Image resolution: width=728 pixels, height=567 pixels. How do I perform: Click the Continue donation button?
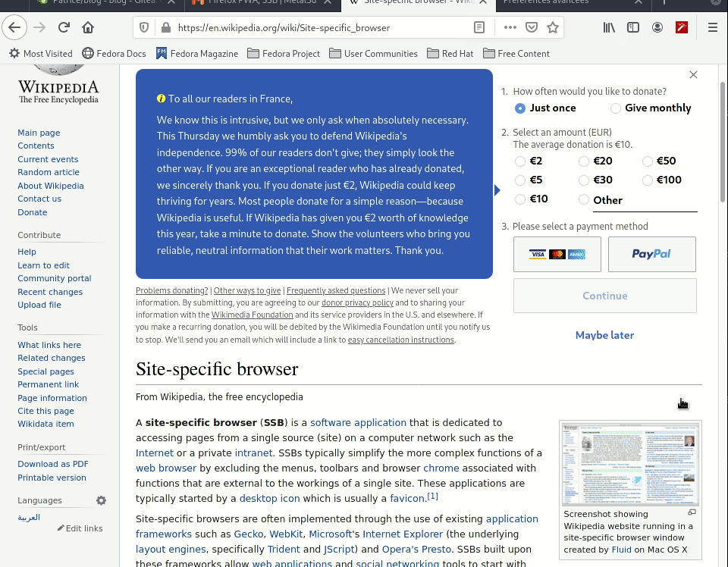(605, 296)
